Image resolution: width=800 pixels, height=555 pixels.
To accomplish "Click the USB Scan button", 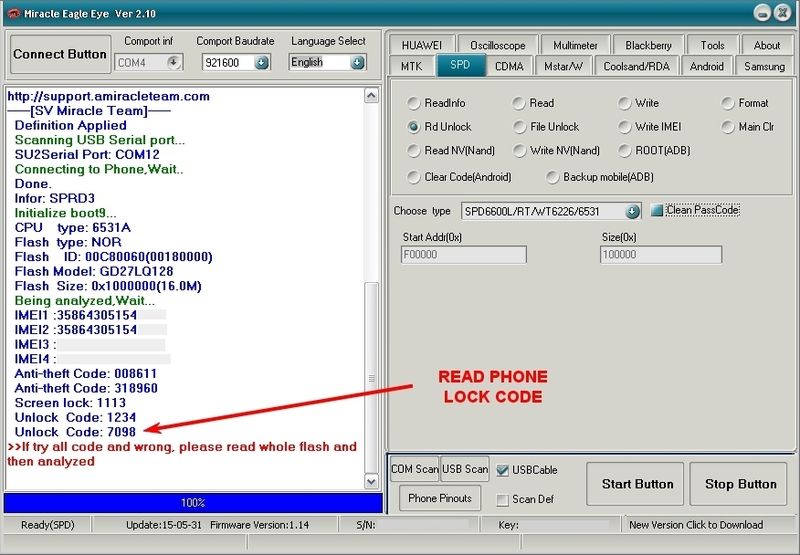I will tap(465, 469).
